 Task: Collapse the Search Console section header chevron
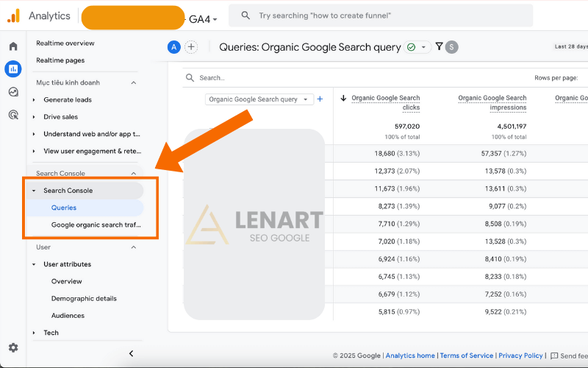[x=134, y=174]
